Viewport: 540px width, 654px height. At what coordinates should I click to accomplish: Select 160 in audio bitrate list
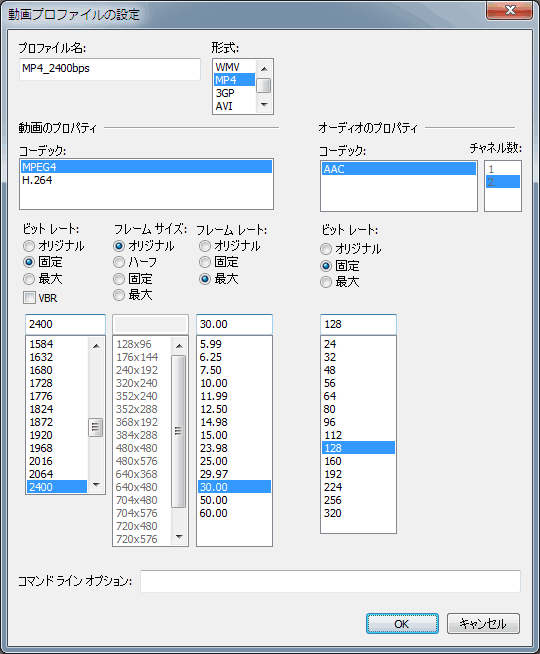pyautogui.click(x=358, y=461)
